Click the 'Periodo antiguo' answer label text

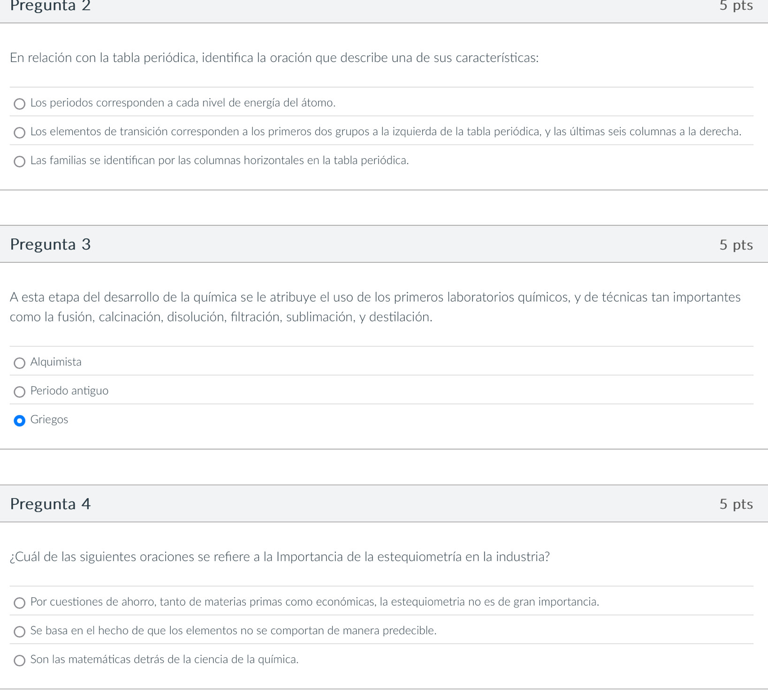tap(69, 391)
